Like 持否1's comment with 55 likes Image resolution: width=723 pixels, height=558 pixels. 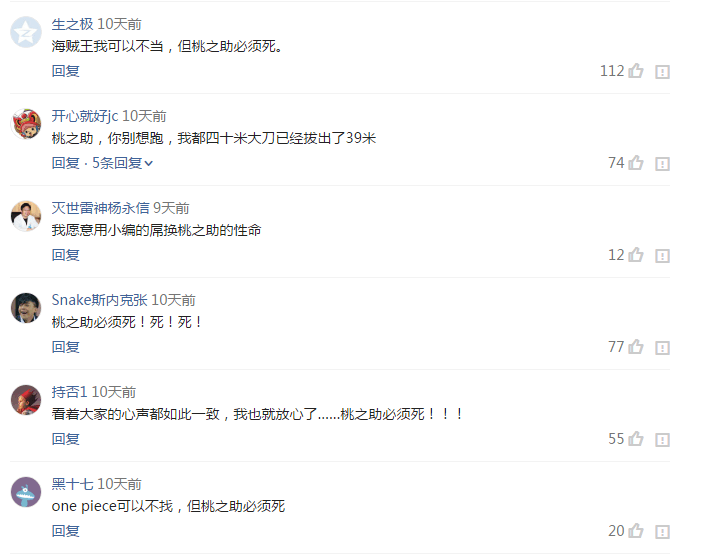(636, 439)
